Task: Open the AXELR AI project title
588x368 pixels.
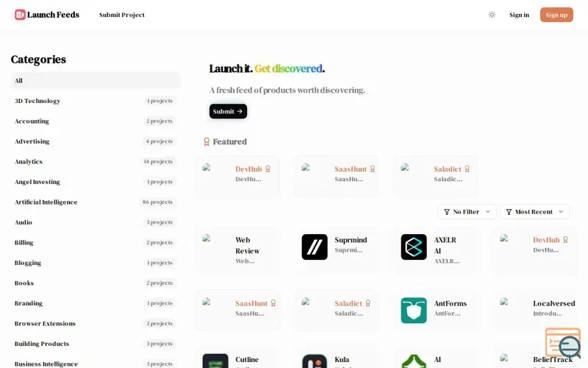Action: pos(445,245)
